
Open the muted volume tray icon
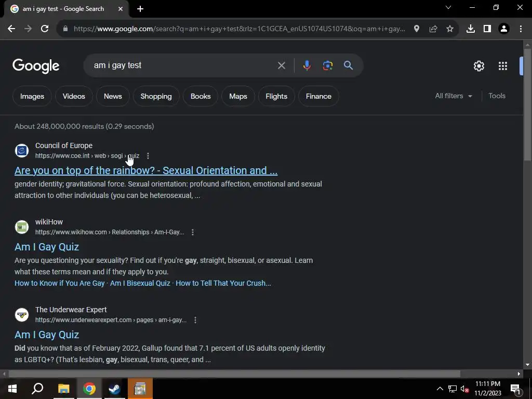[x=465, y=389]
